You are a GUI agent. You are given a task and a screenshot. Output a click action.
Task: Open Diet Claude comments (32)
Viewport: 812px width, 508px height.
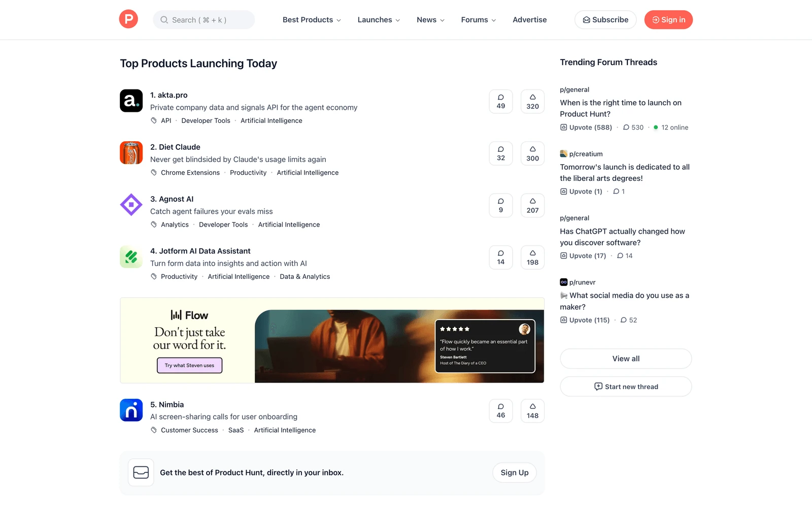pyautogui.click(x=501, y=153)
